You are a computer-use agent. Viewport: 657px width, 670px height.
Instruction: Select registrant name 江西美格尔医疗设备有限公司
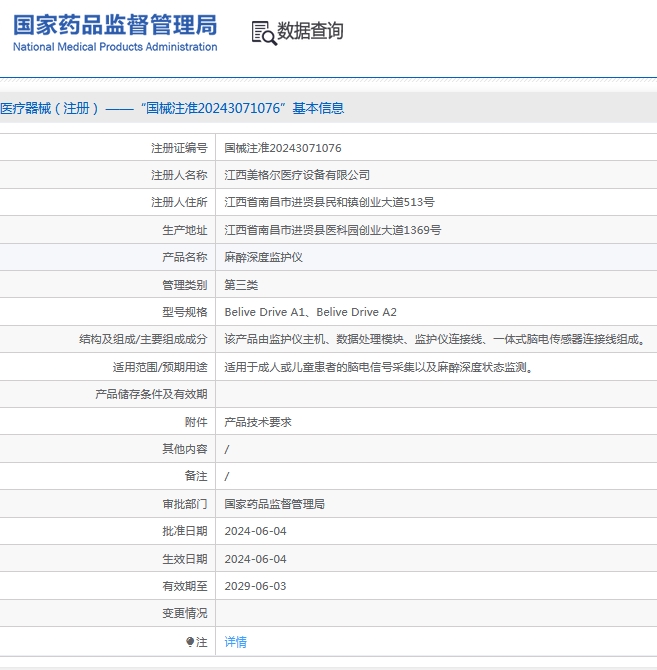coord(297,175)
